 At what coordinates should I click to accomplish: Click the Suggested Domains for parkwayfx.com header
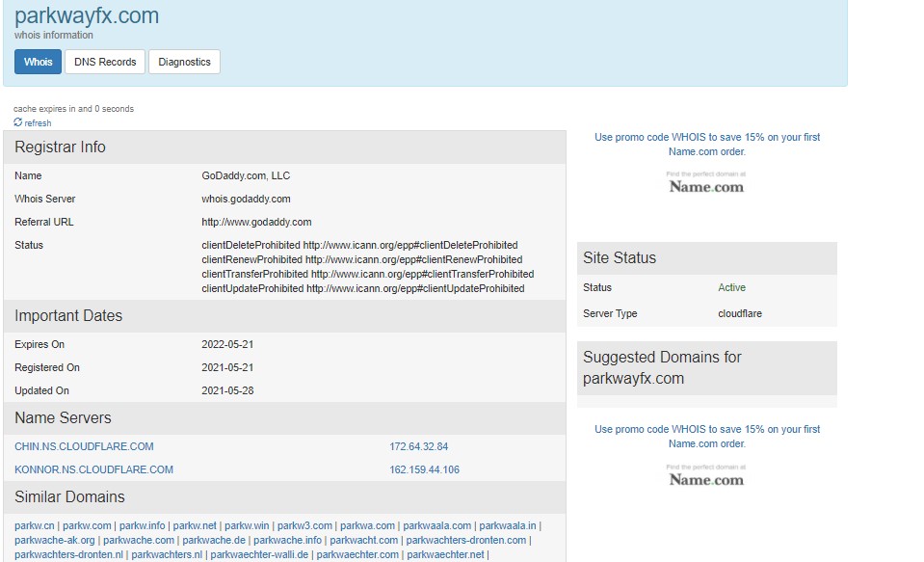tap(706, 368)
